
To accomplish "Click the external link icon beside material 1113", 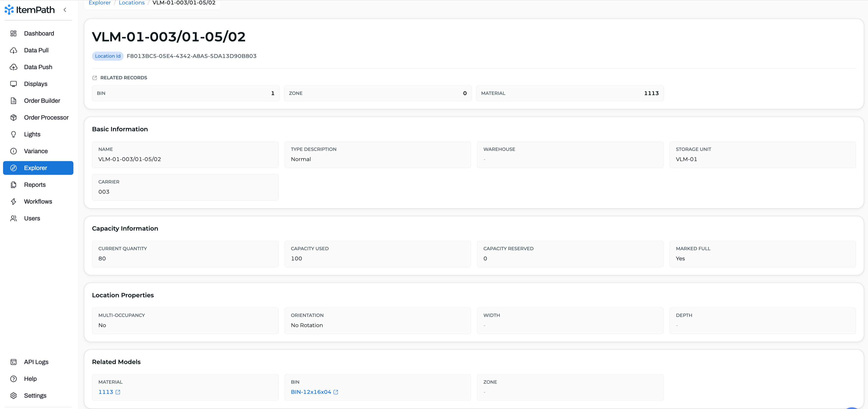I will pos(118,392).
